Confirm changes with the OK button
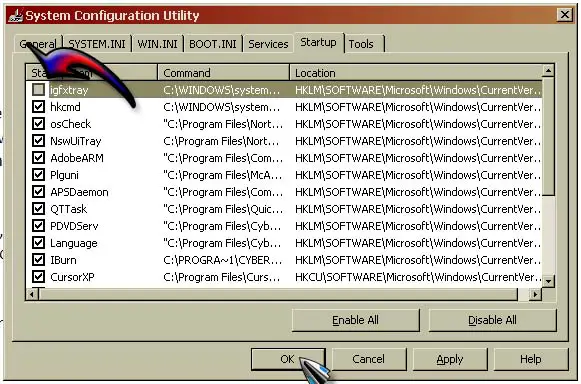 click(x=288, y=359)
